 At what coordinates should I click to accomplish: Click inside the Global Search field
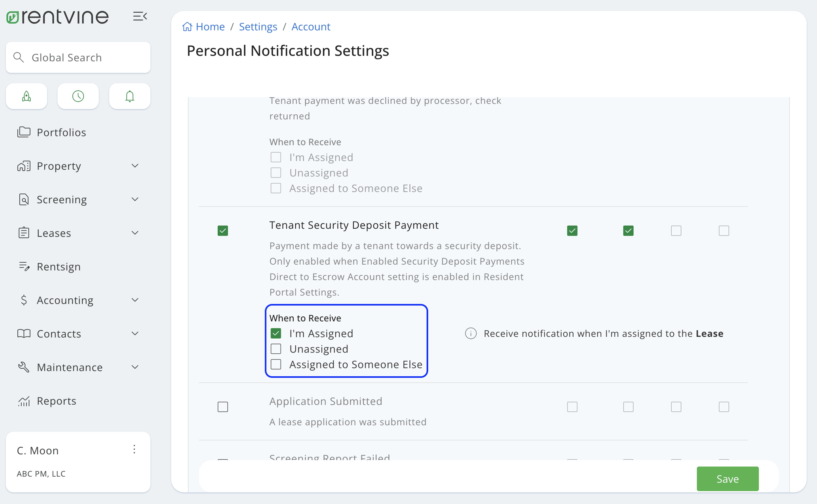tap(78, 57)
